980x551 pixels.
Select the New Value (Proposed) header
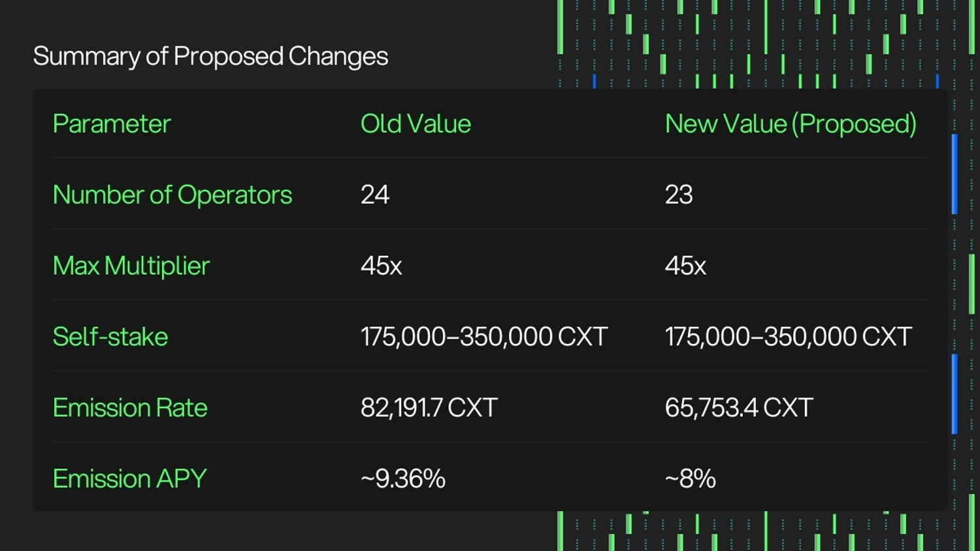(x=791, y=124)
